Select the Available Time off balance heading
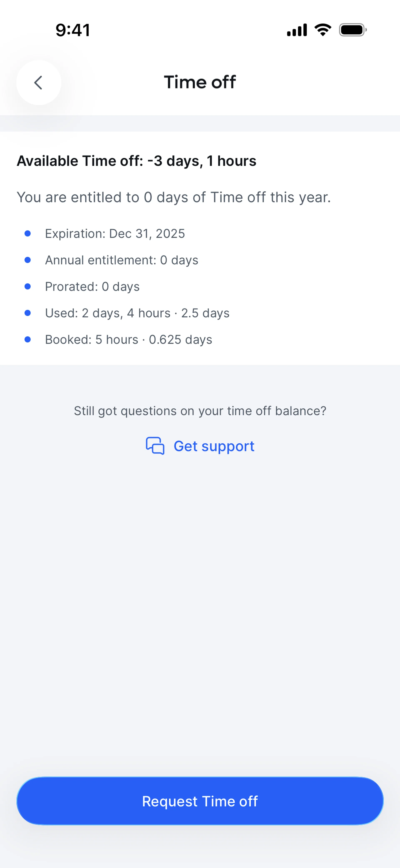 click(x=136, y=161)
